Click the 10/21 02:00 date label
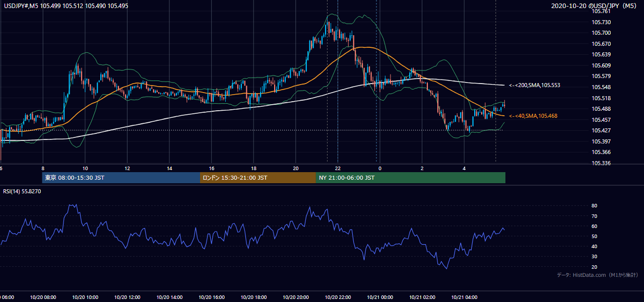 click(x=422, y=297)
